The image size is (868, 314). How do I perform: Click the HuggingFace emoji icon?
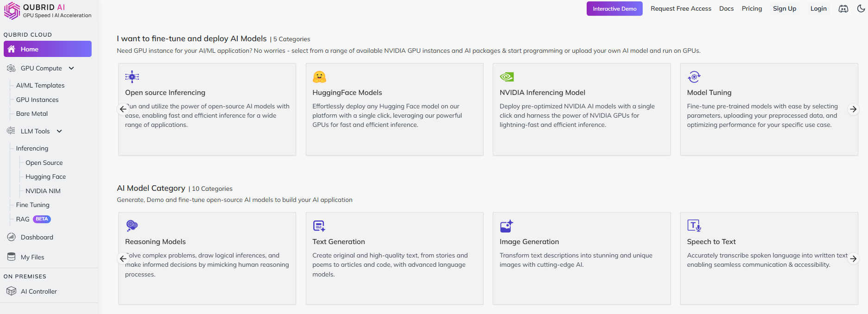(319, 77)
